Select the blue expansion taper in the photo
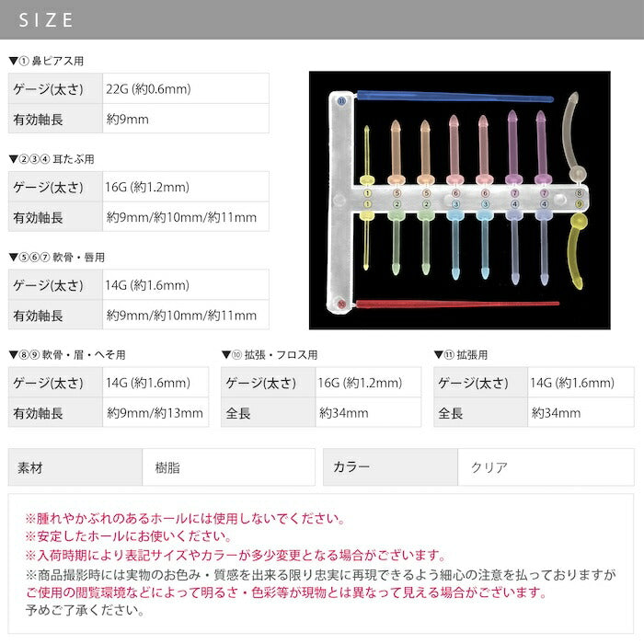Viewport: 644px width, 644px height. [455, 97]
